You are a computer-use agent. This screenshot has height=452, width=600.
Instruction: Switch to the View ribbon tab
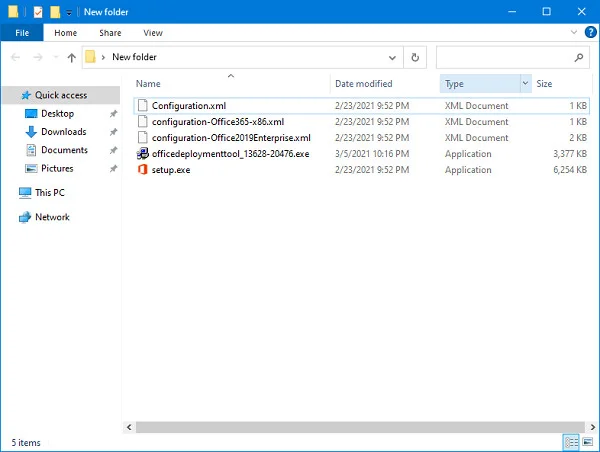153,33
